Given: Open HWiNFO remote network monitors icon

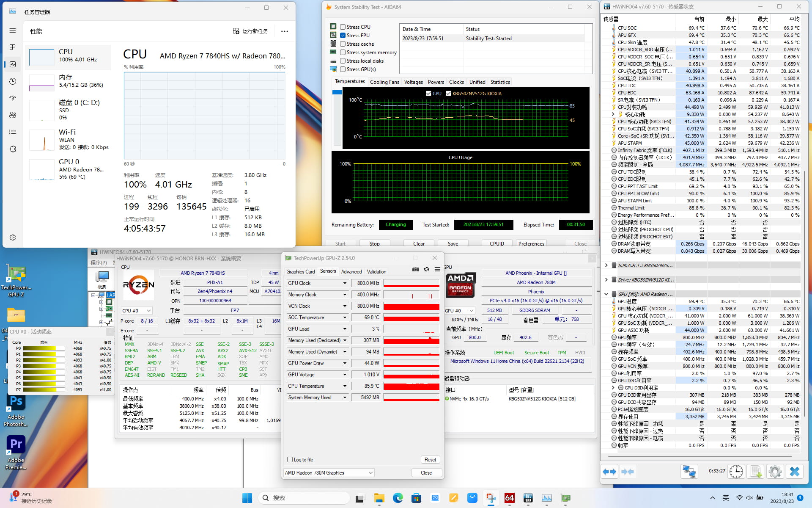Looking at the screenshot, I should (689, 471).
